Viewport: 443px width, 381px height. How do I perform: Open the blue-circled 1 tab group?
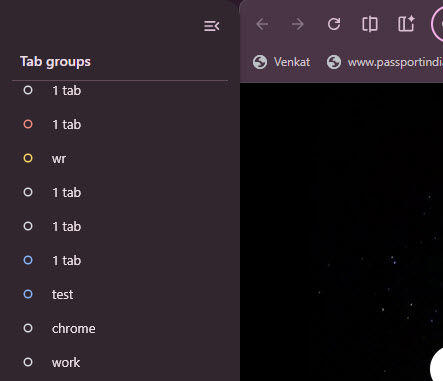click(120, 260)
